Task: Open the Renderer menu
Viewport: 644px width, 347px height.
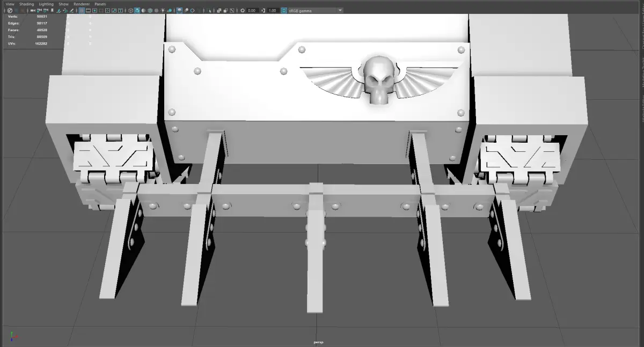Action: click(x=82, y=4)
